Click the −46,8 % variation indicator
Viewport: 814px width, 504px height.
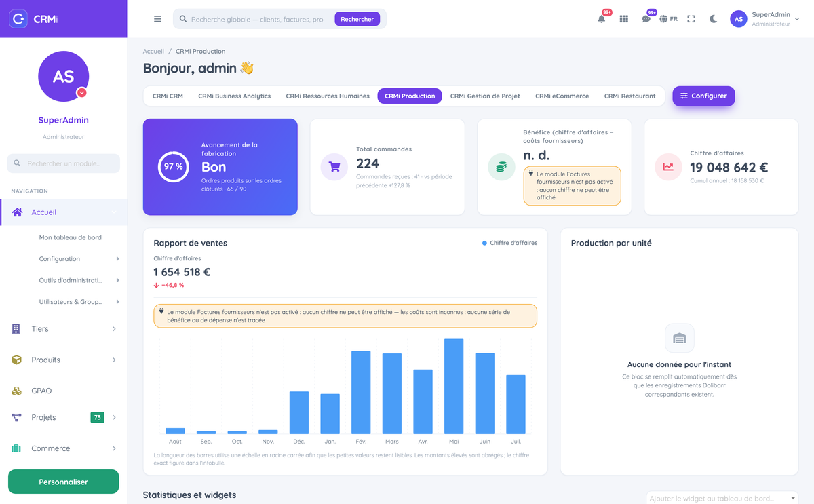169,286
